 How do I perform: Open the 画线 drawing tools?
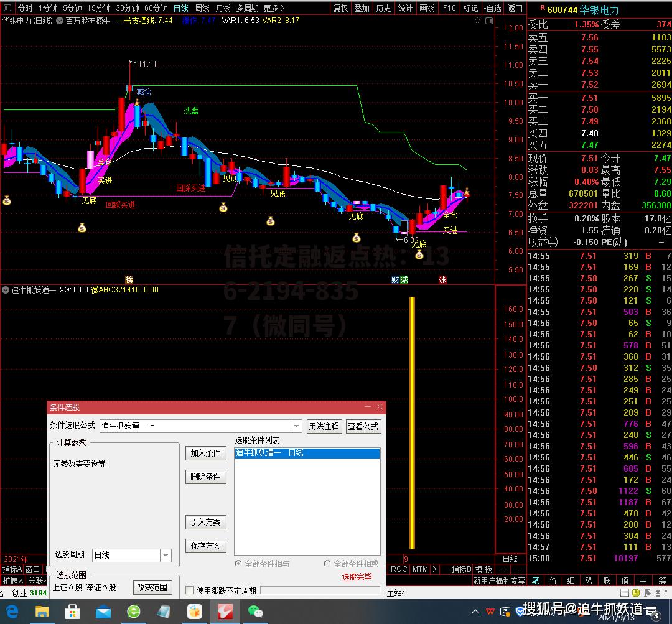[x=427, y=8]
